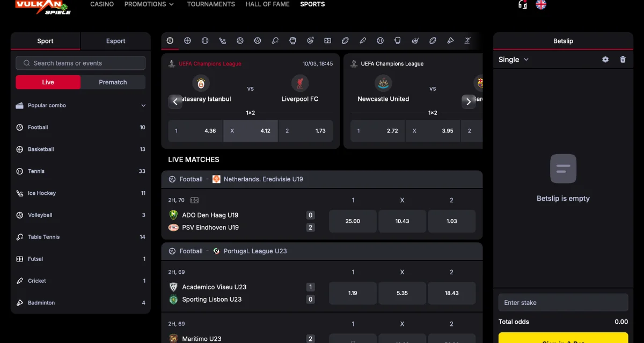Open Tennis in the sports sidebar
Viewport: 644px width, 343px height.
[80, 171]
